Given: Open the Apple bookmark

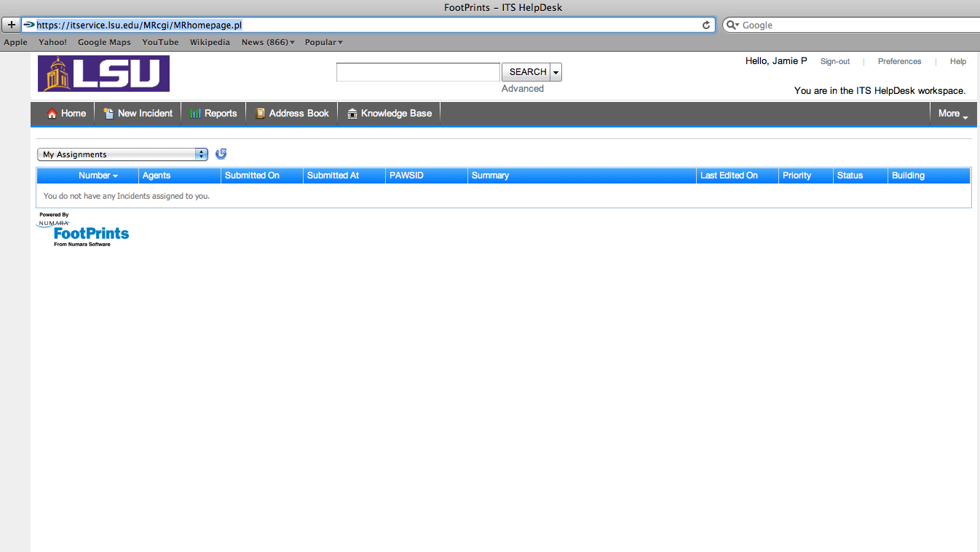Looking at the screenshot, I should [x=16, y=42].
